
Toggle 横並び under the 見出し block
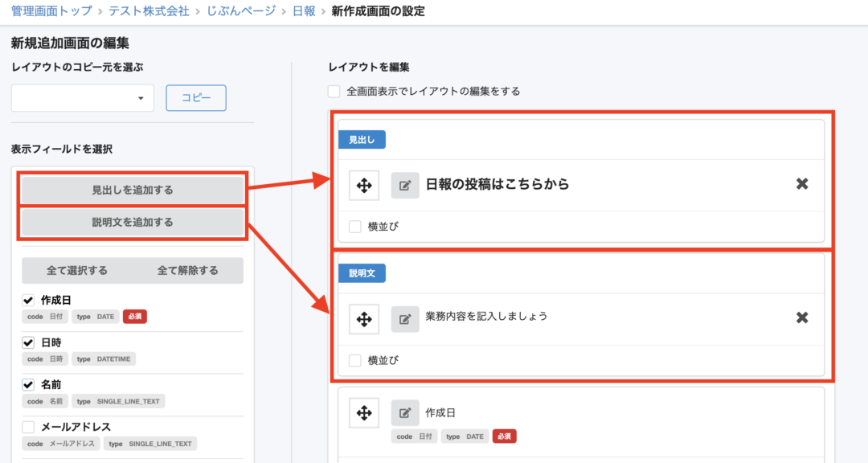[356, 226]
